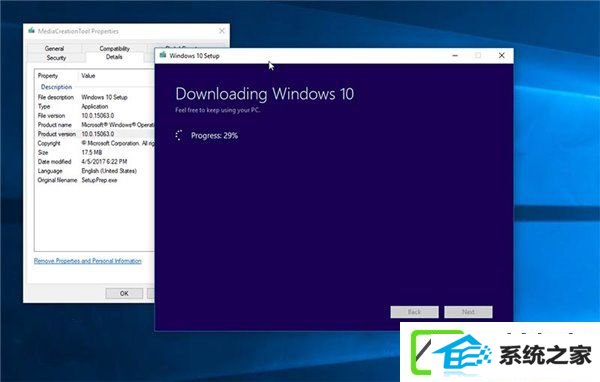This screenshot has width=600, height=382.
Task: Select the Size row showing 17.5 MB
Action: [x=95, y=152]
